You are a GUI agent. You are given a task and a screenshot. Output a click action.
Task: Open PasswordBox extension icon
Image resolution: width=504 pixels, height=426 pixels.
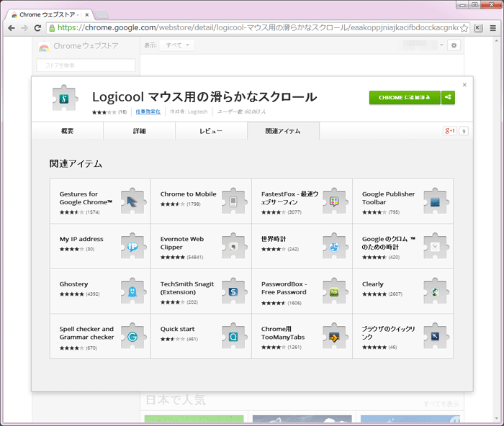[335, 291]
